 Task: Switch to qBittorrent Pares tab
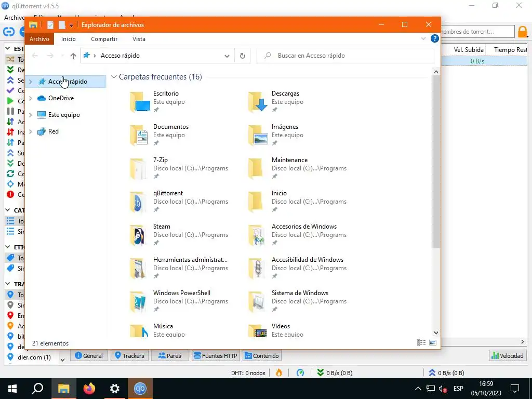[170, 355]
